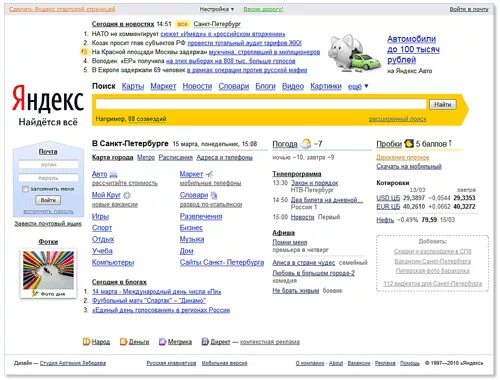Click the traffic light icon near Пробки
500x380 pixels.
click(x=409, y=144)
